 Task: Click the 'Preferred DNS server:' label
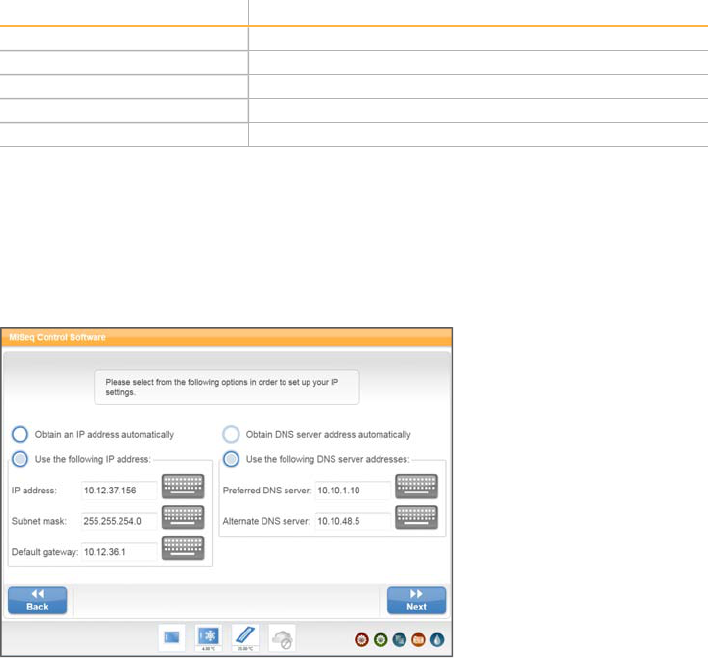coord(267,490)
